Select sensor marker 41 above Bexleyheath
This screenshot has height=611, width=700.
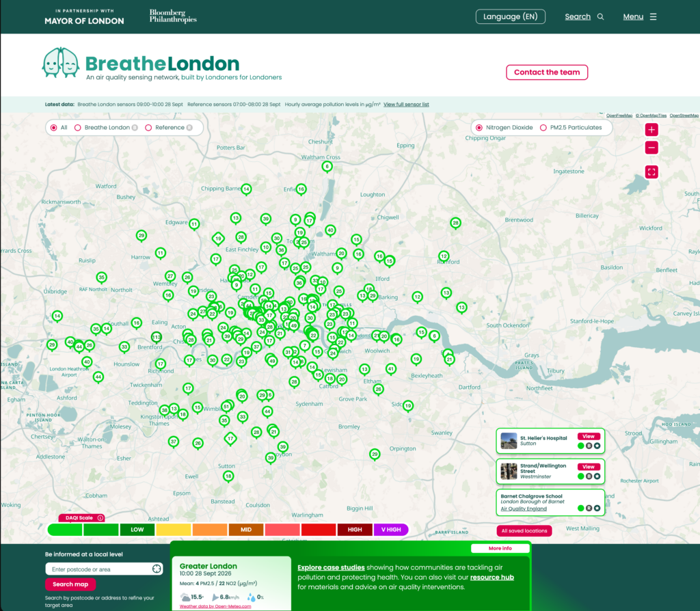pyautogui.click(x=390, y=368)
